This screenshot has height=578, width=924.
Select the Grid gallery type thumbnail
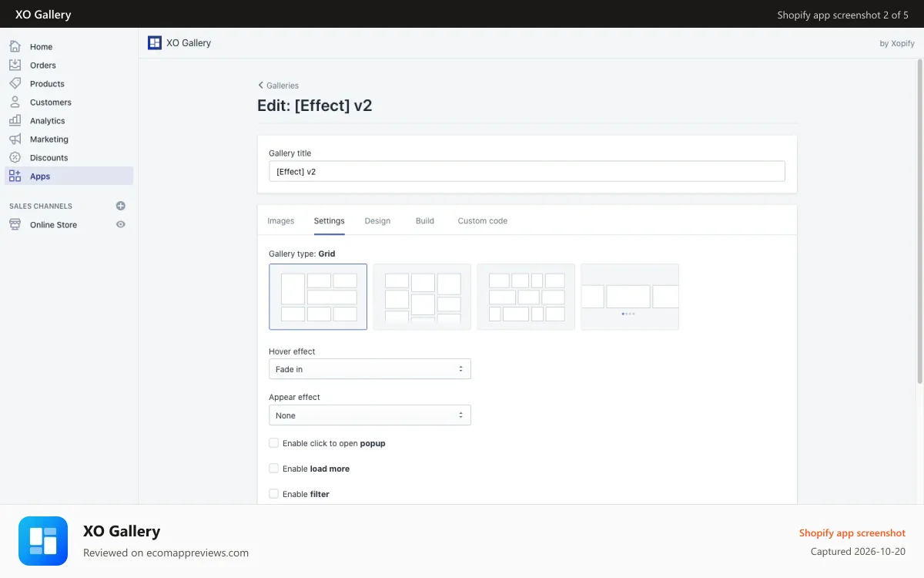click(318, 297)
